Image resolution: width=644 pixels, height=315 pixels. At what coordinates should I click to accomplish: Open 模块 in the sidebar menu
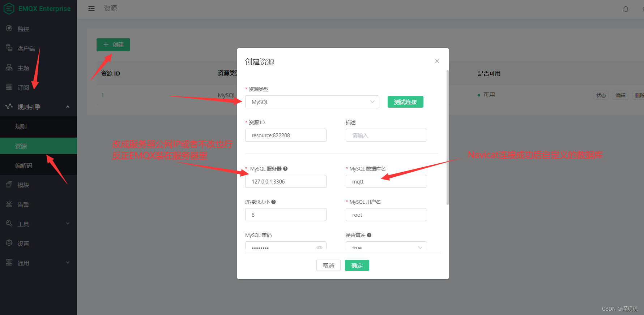pyautogui.click(x=38, y=185)
